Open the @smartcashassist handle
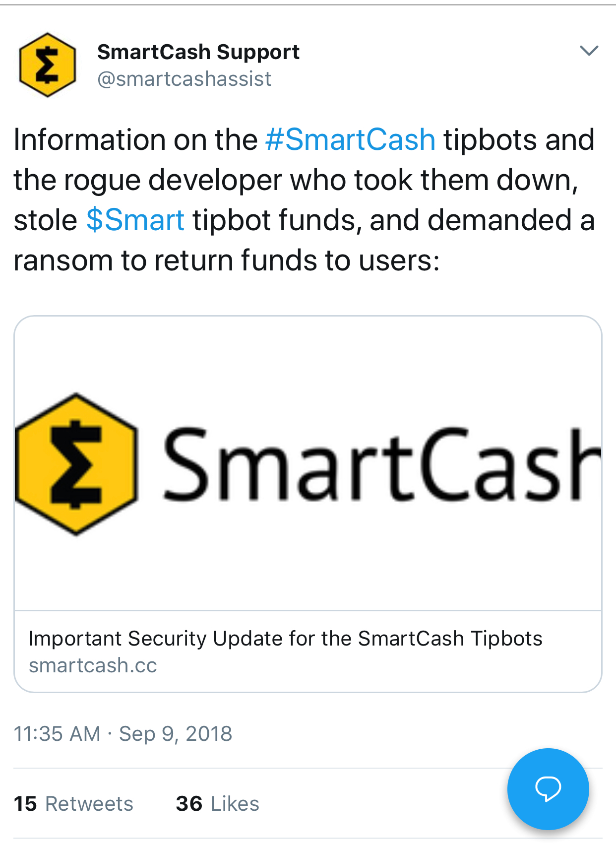This screenshot has height=845, width=616. pyautogui.click(x=184, y=79)
